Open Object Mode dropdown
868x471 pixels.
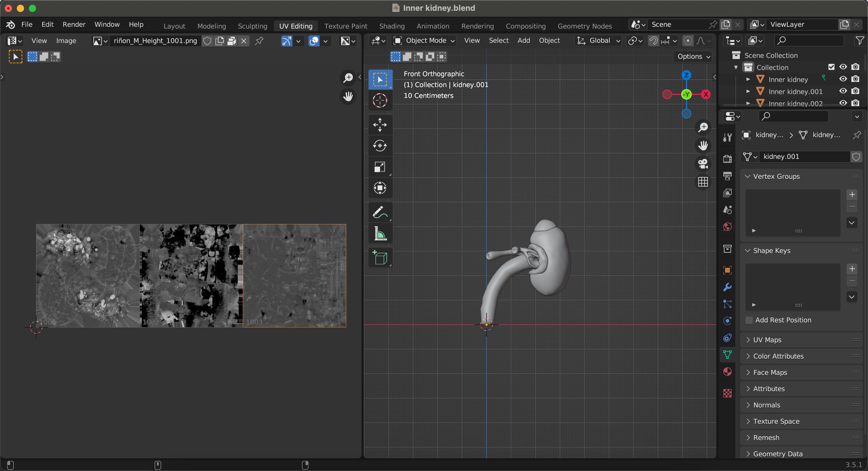pos(424,41)
